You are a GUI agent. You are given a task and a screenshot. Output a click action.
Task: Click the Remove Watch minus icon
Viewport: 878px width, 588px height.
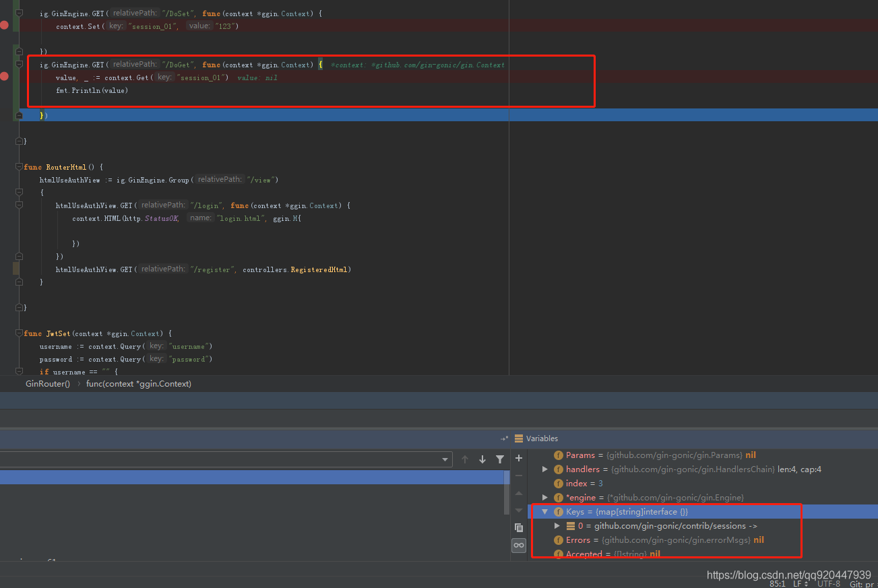[519, 476]
